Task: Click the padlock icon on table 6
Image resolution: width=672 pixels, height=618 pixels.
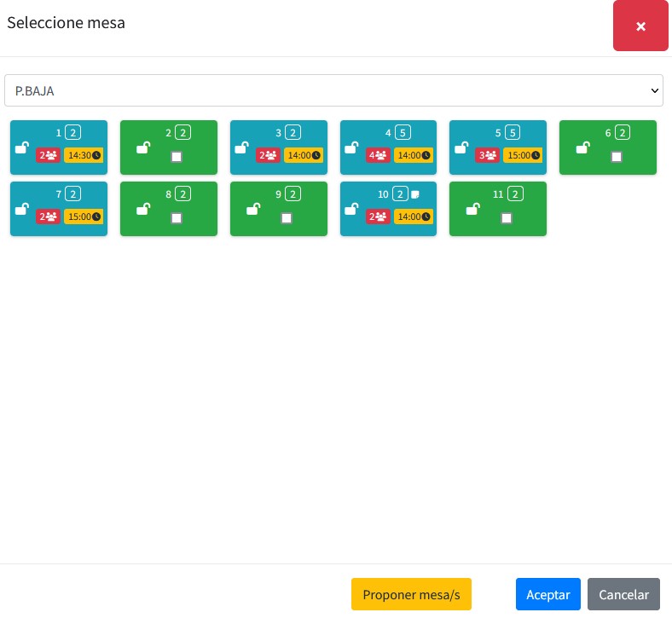Action: click(582, 147)
